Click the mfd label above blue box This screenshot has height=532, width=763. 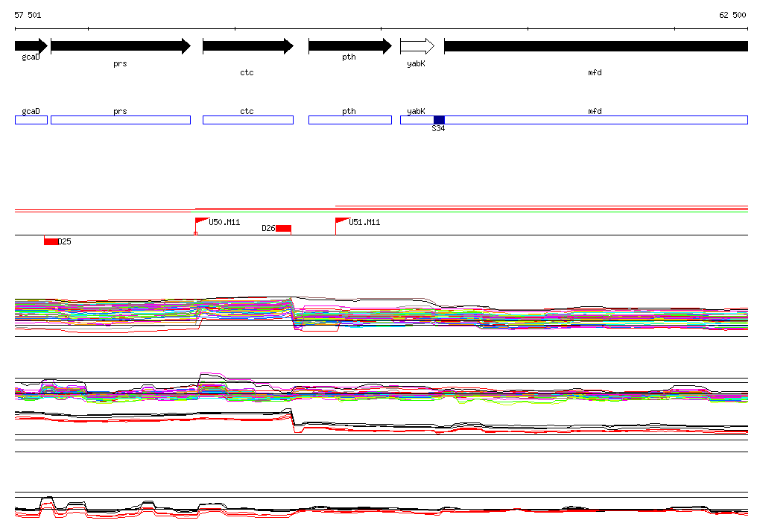pyautogui.click(x=595, y=112)
